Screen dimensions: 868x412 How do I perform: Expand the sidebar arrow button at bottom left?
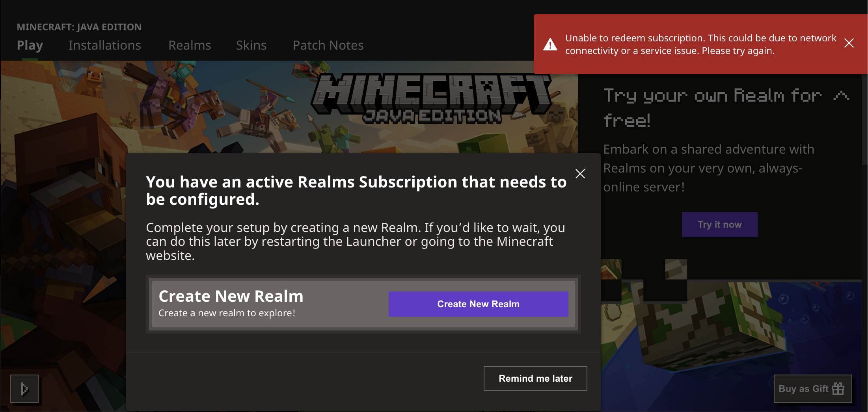point(24,389)
